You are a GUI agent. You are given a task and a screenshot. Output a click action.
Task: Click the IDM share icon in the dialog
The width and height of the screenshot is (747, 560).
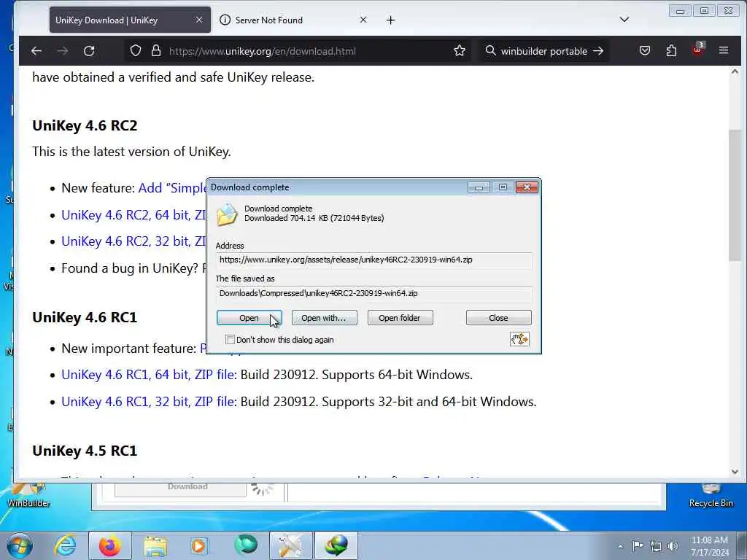[x=519, y=339]
